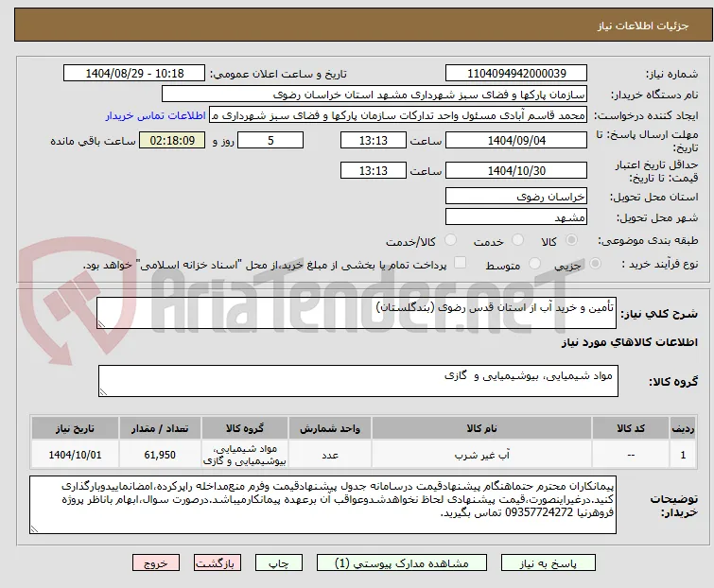The image size is (714, 588).
Task: Click the 'اطلاعات کالاهای مورد نیاز' section heading
Action: (629, 343)
